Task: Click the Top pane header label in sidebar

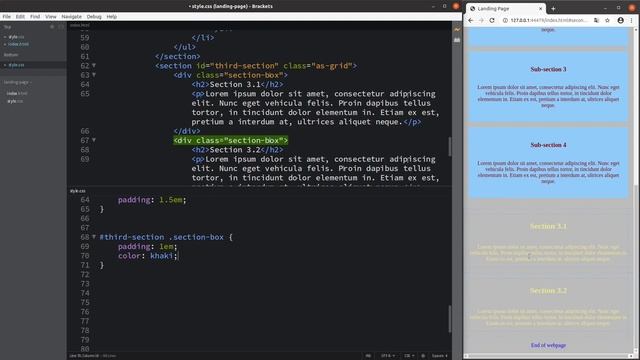Action: tap(7, 27)
